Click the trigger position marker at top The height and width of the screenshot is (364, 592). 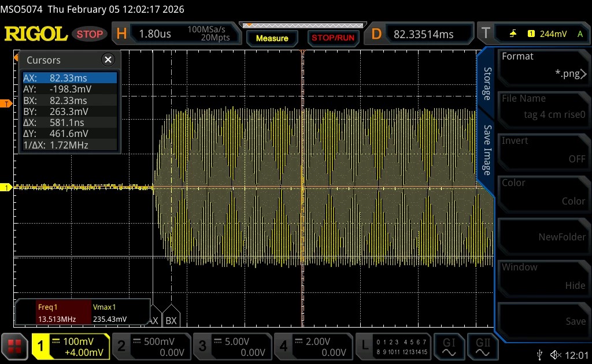pyautogui.click(x=302, y=51)
